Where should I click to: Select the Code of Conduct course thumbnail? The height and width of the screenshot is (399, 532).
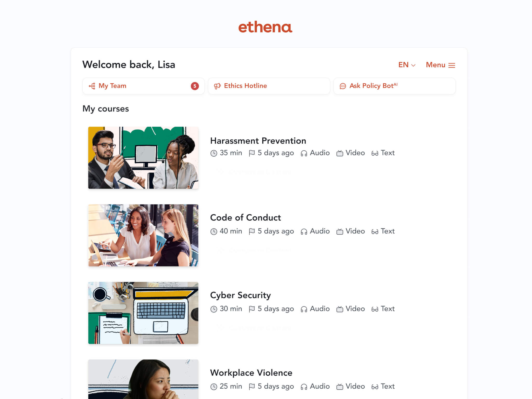(x=143, y=235)
